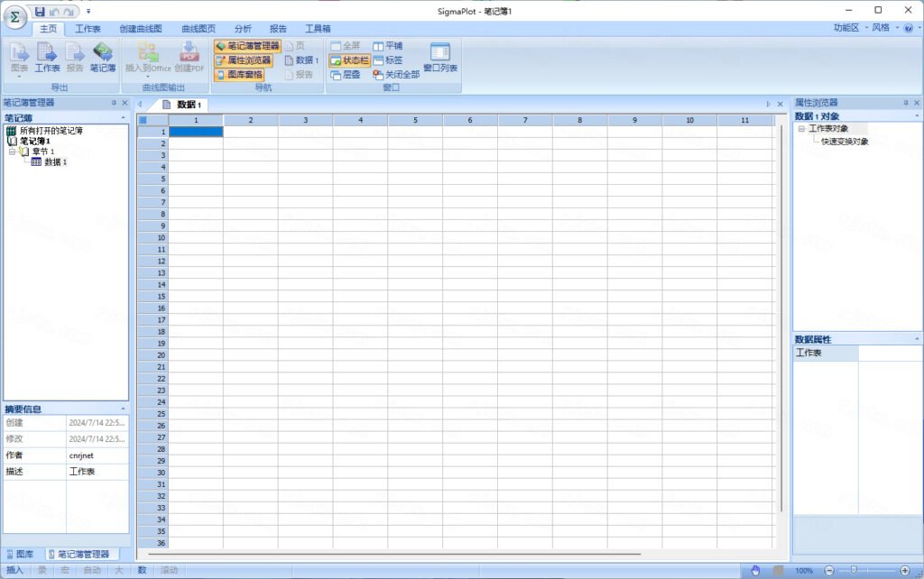Click the Cascade windows icon
Viewport: 924px width, 579px height.
click(346, 75)
